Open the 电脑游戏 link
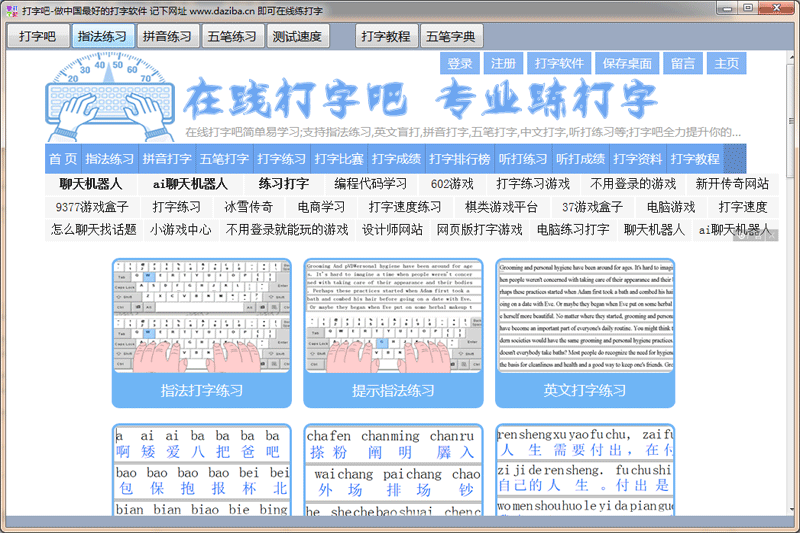800x533 pixels. tap(671, 207)
